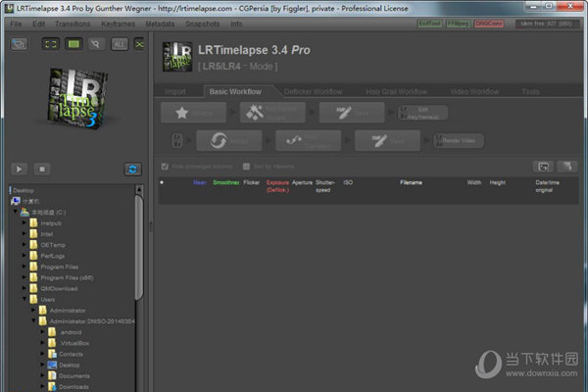Open the Edit menu

click(38, 24)
